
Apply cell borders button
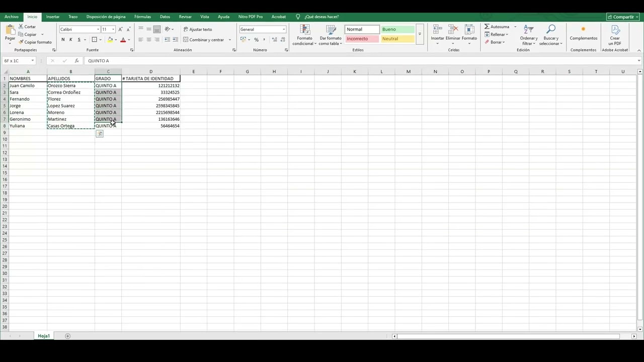click(94, 40)
